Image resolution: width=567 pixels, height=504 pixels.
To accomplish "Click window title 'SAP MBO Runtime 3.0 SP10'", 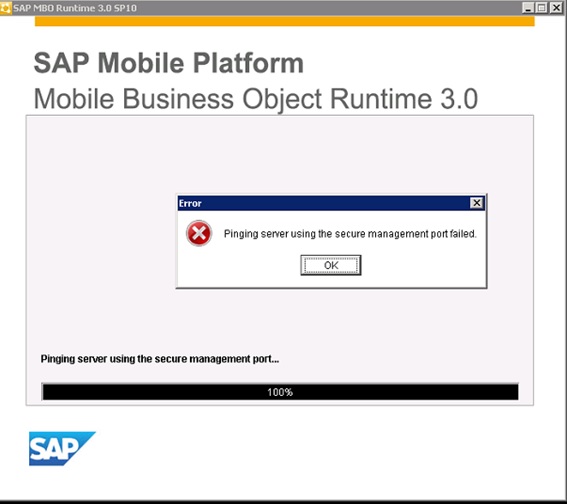I will click(x=75, y=8).
